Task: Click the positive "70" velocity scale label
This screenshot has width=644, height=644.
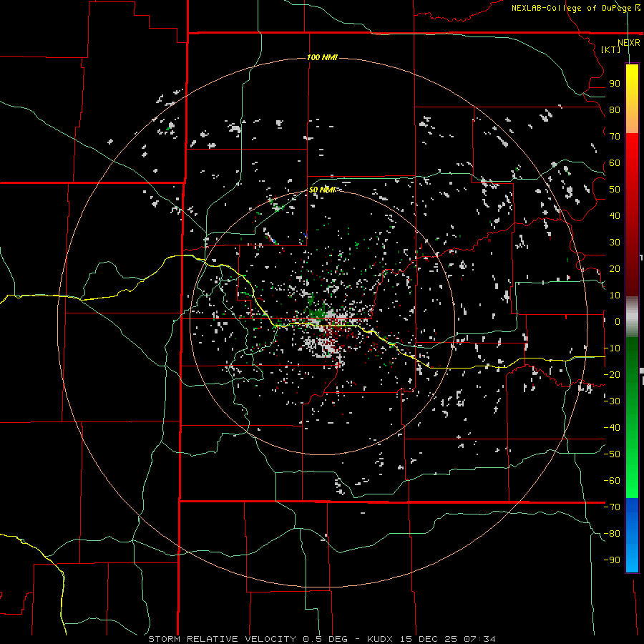Action: 615,137
